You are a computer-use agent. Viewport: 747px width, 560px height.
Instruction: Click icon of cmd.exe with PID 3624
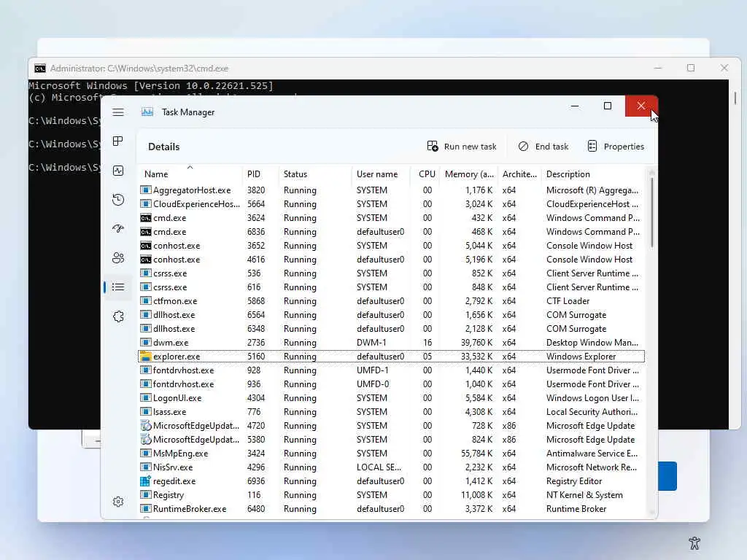click(146, 218)
